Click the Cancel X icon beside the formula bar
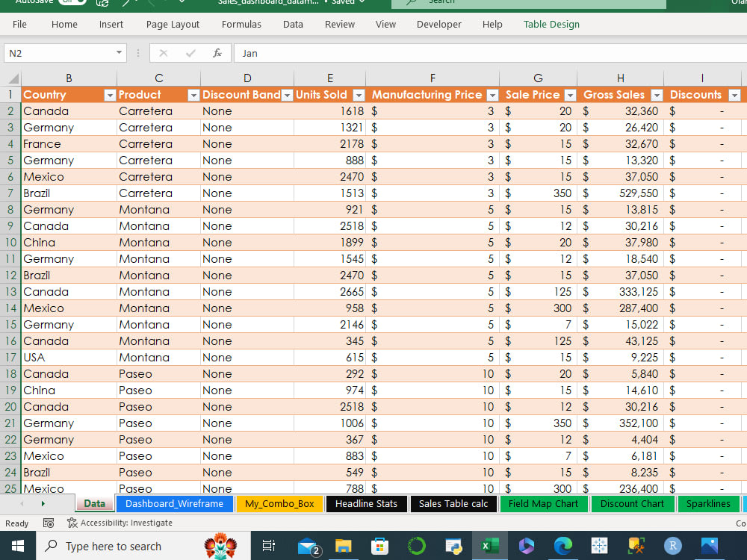This screenshot has width=747, height=560. tap(164, 53)
